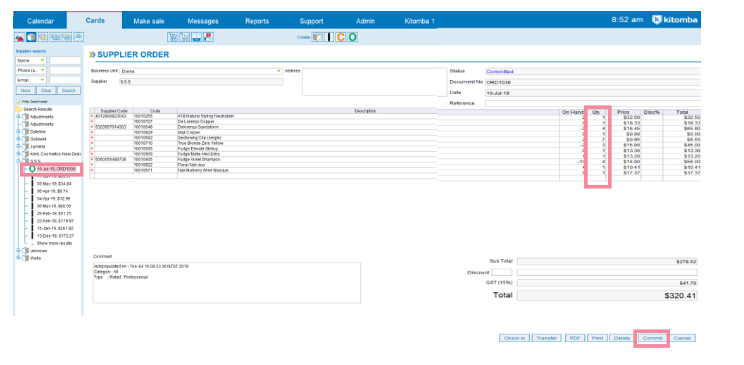
Task: Click Show more results in tree
Action: point(55,243)
